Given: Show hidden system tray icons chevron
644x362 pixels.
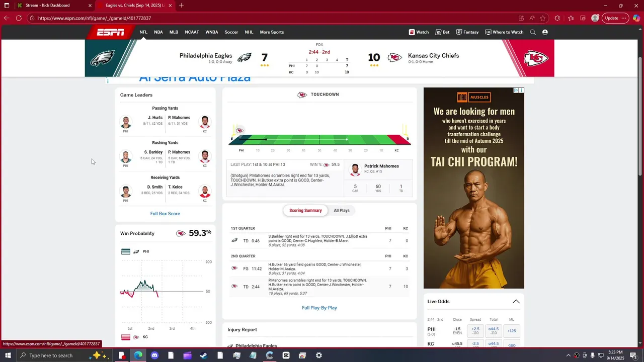Looking at the screenshot, I should click(x=569, y=355).
